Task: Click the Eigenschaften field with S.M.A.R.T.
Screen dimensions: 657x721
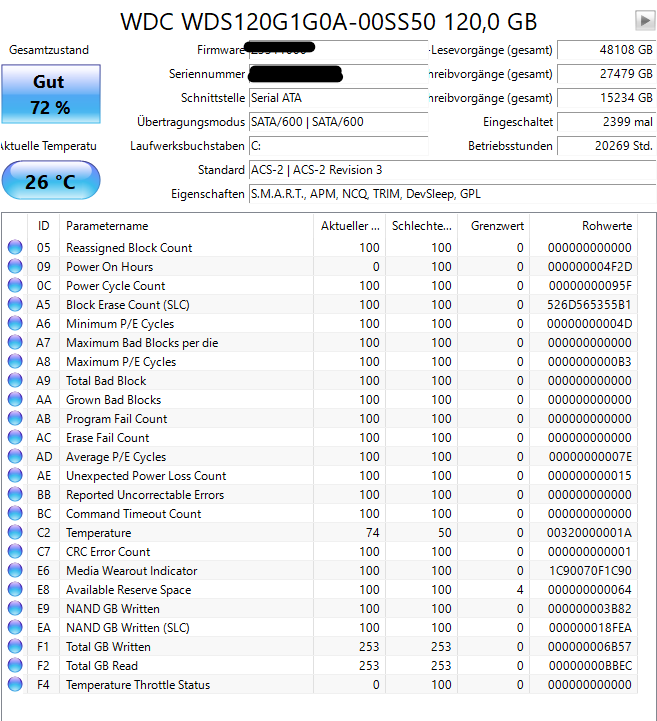Action: coord(452,194)
